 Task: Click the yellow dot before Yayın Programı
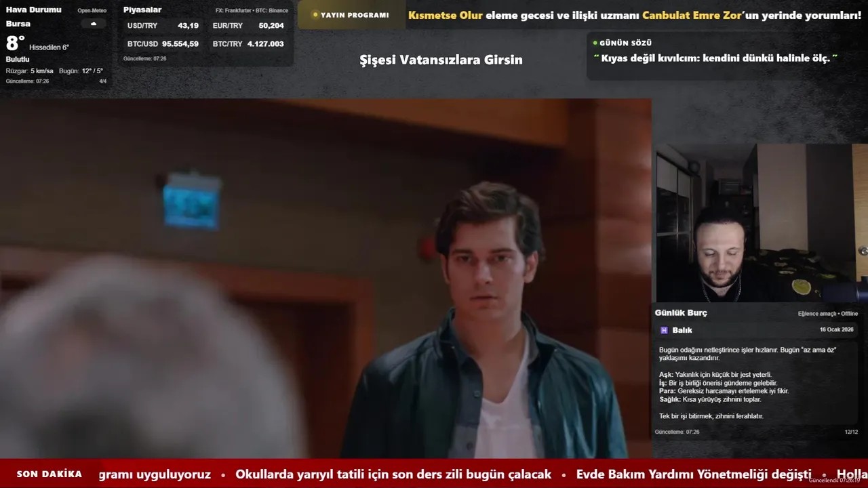coord(315,15)
